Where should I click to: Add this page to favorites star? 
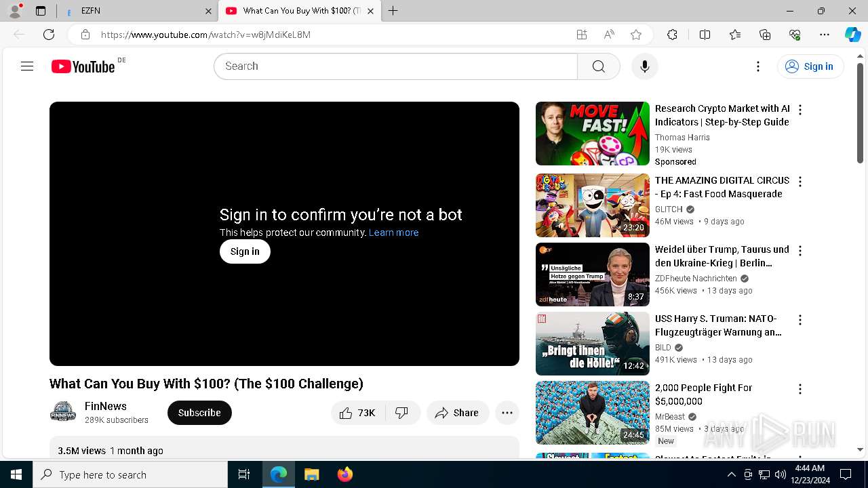(x=636, y=35)
